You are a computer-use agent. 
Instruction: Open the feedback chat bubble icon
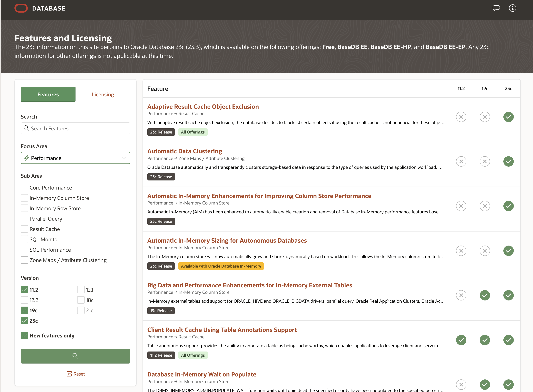[x=496, y=8]
